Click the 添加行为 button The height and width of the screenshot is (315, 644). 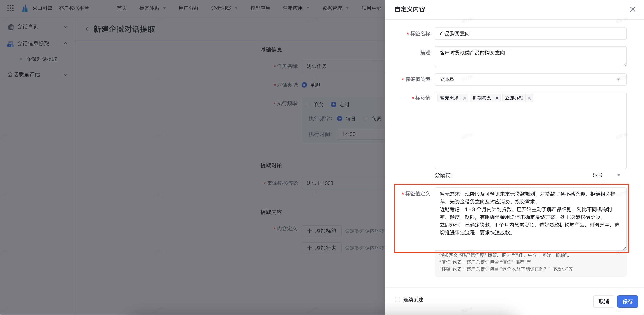point(321,248)
